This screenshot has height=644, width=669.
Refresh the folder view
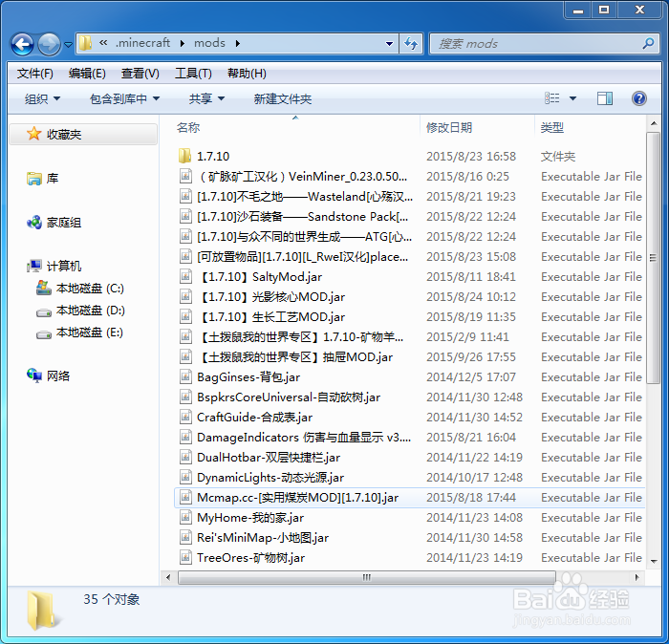point(411,44)
